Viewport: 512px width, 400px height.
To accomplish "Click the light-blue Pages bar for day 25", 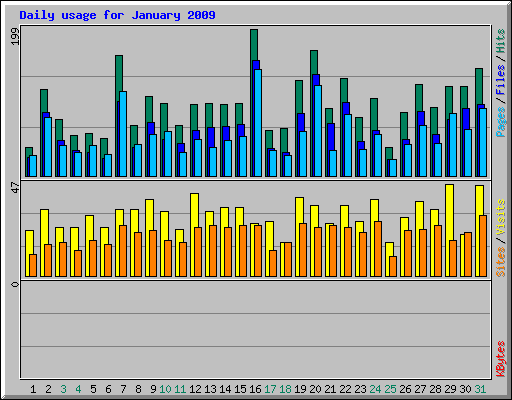I will (393, 168).
